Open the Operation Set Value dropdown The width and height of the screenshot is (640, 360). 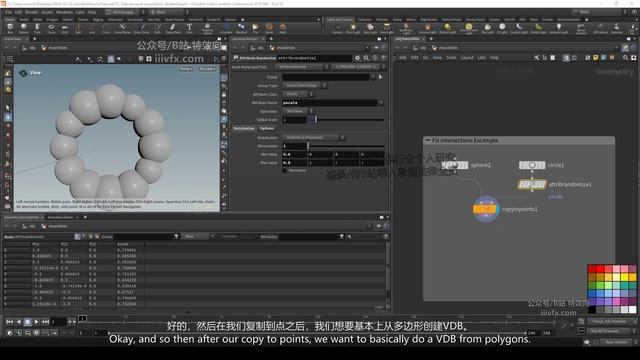tap(298, 111)
